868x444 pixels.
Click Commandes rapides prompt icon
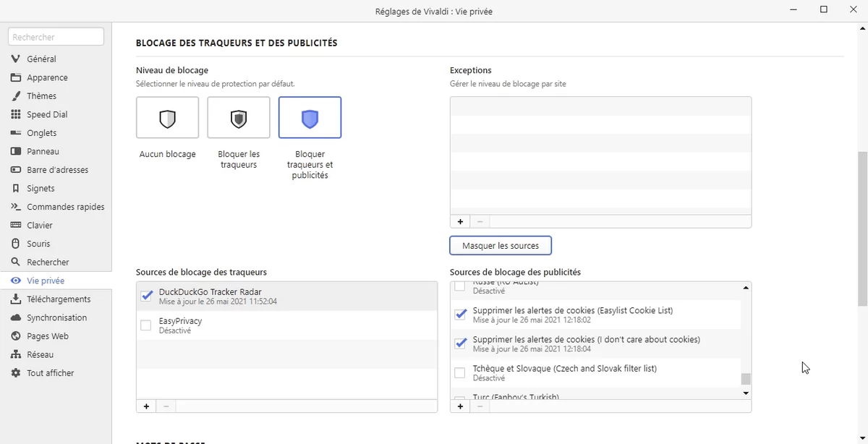(x=16, y=207)
